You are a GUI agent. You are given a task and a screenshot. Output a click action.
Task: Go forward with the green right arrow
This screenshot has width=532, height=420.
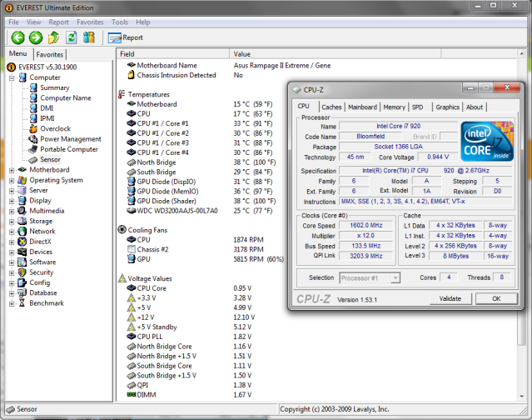pos(36,37)
